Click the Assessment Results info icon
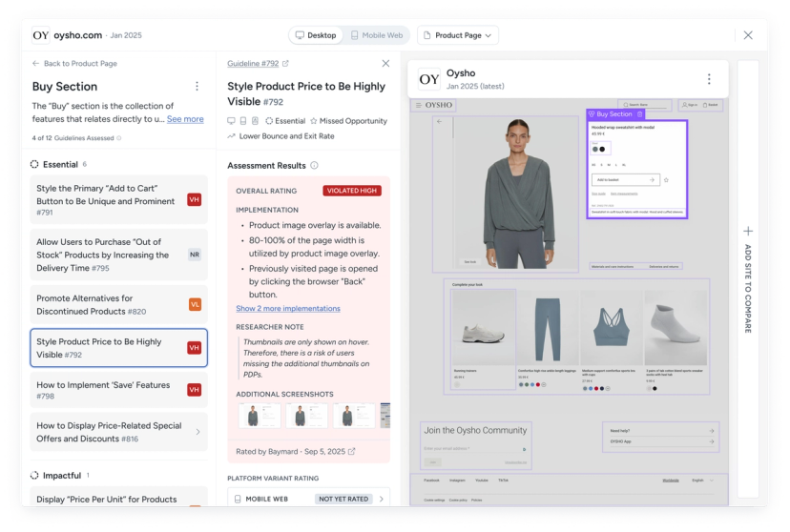The height and width of the screenshot is (532, 790). click(x=315, y=166)
